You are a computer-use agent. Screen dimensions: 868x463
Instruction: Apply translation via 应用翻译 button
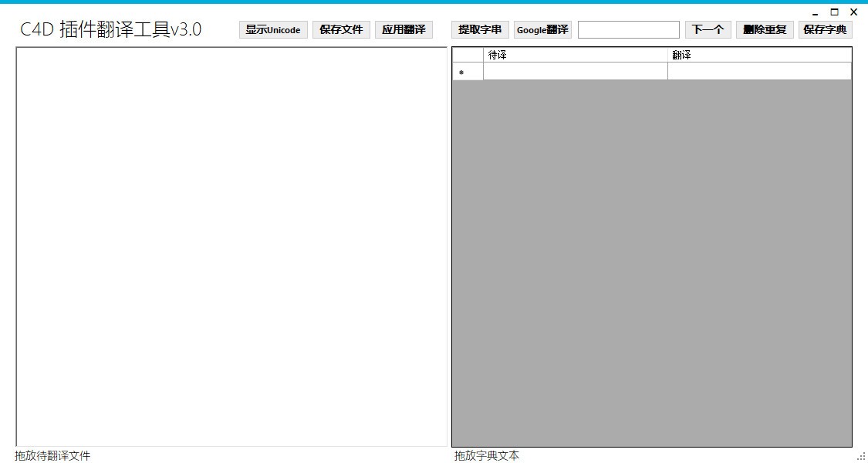[404, 30]
